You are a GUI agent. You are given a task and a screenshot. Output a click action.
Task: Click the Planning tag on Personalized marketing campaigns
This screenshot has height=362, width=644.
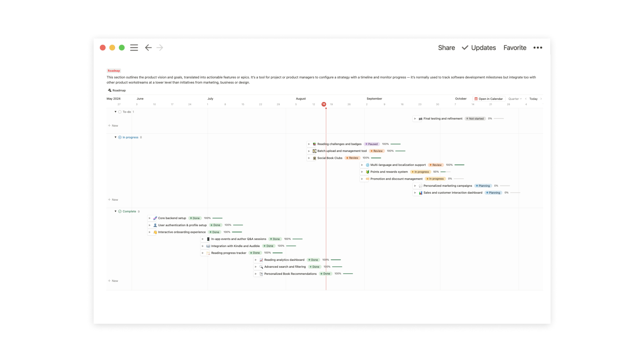coord(483,186)
